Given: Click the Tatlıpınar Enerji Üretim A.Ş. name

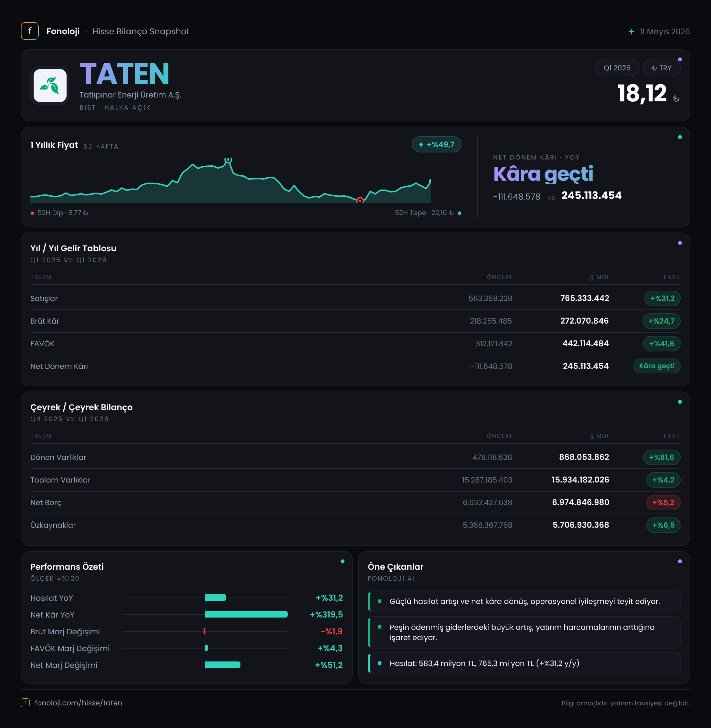Looking at the screenshot, I should [130, 95].
